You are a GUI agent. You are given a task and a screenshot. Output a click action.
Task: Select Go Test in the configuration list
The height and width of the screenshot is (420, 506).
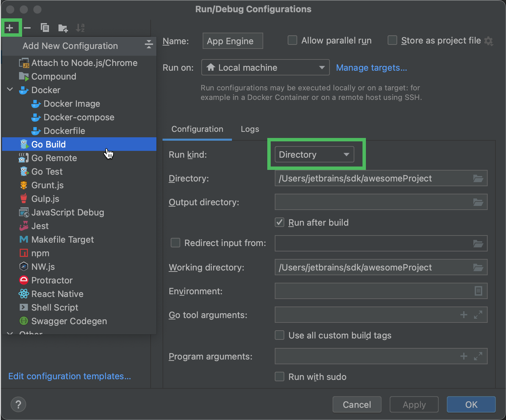point(47,171)
